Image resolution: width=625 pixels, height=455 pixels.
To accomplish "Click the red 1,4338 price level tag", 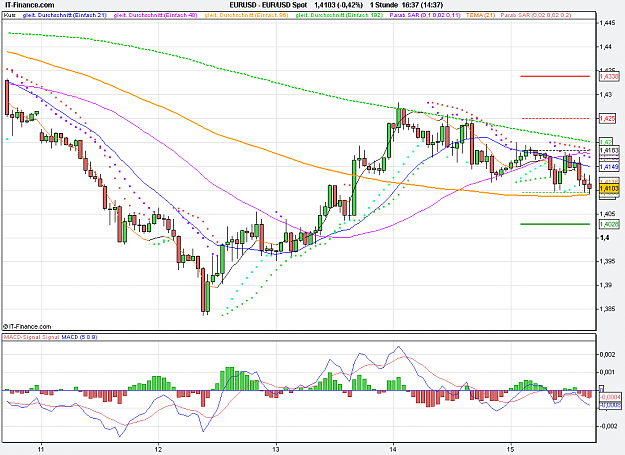I will pyautogui.click(x=609, y=76).
